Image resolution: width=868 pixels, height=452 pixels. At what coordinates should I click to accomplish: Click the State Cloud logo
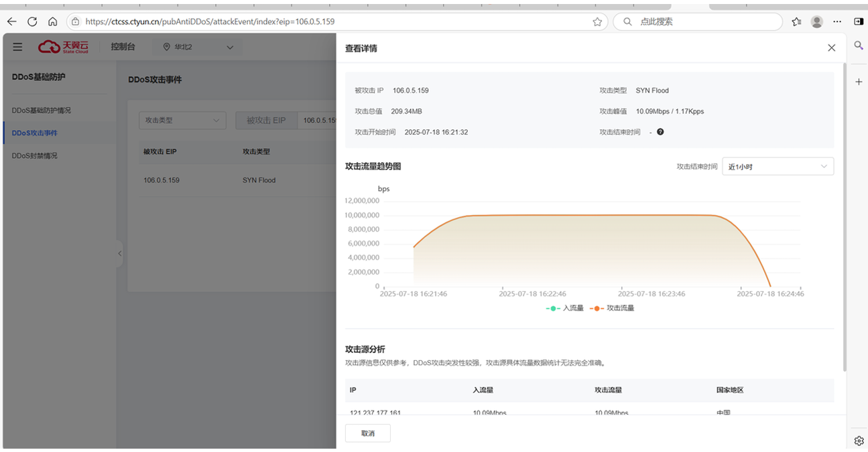point(64,47)
